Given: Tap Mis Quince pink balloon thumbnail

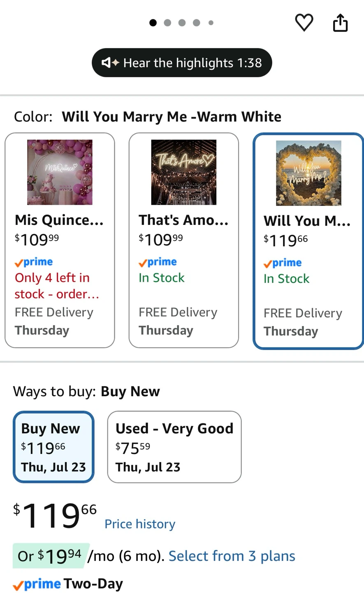Looking at the screenshot, I should tap(60, 172).
